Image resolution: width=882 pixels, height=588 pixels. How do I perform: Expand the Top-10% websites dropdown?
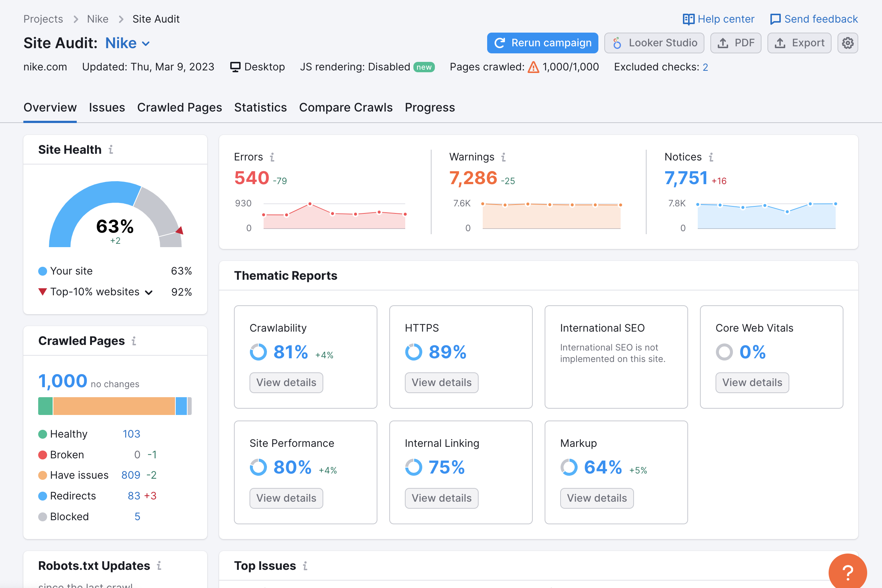(149, 292)
